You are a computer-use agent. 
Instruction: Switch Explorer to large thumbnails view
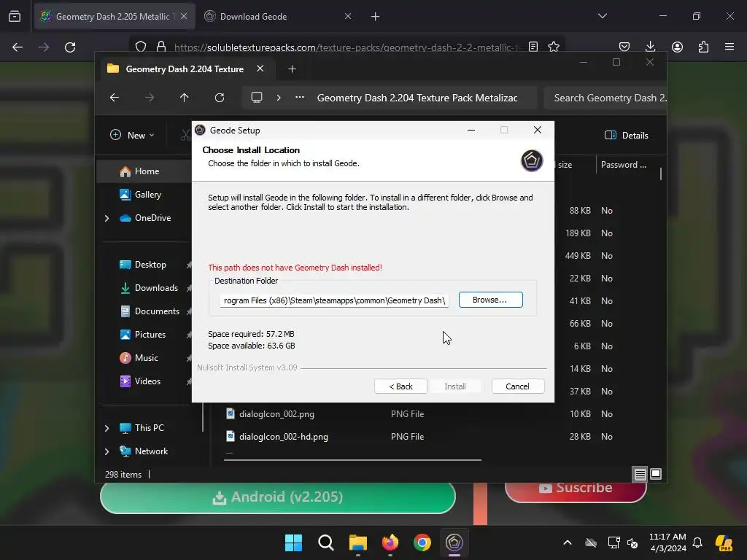point(656,474)
